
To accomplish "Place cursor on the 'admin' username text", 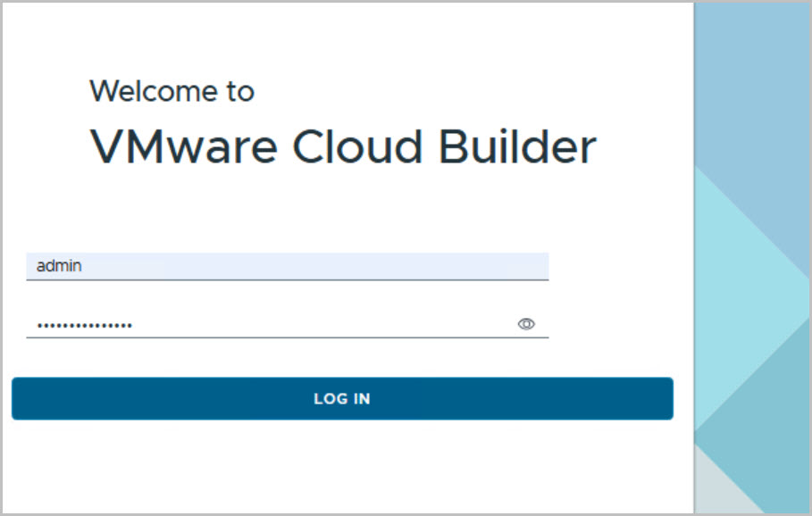I will click(x=59, y=266).
